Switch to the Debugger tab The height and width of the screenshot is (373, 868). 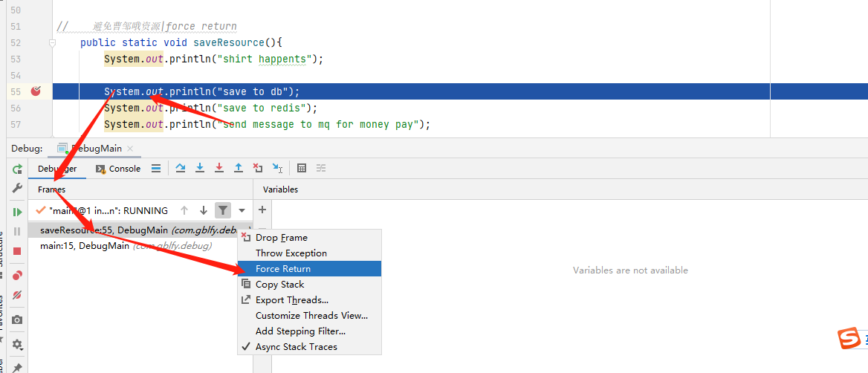[x=57, y=169]
